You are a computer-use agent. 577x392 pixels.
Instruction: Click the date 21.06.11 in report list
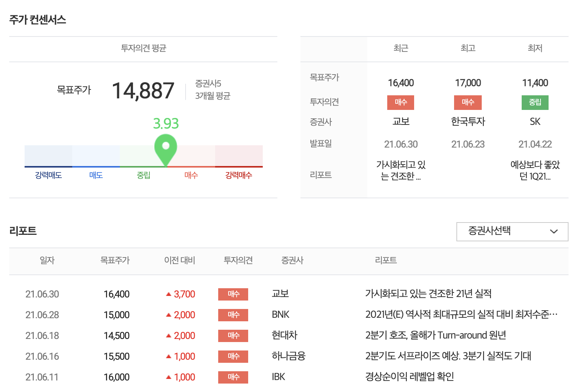42,377
